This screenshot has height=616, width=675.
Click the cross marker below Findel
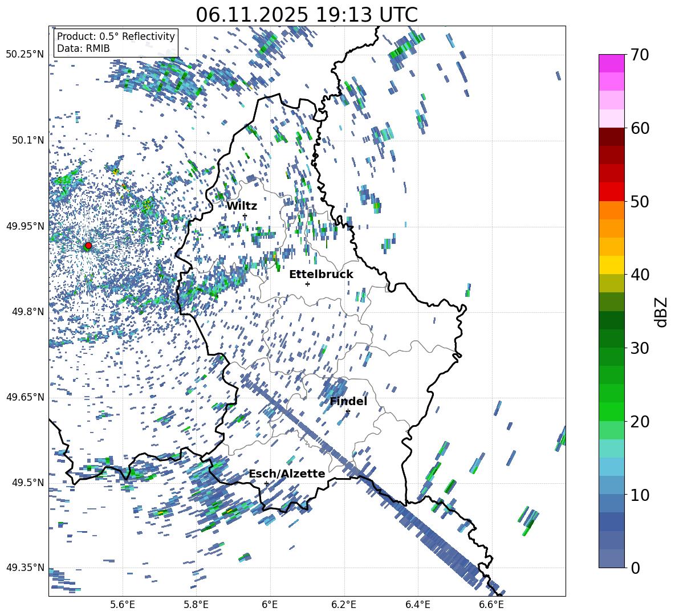pos(348,411)
